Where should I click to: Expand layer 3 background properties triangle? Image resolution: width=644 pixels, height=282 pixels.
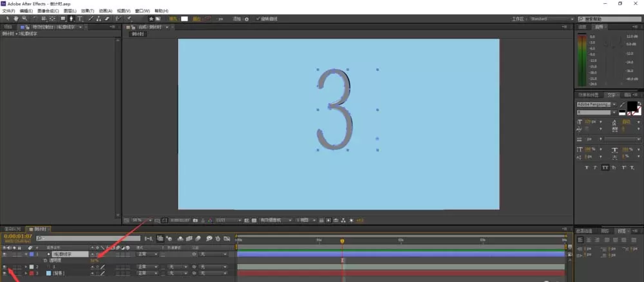[x=26, y=273]
